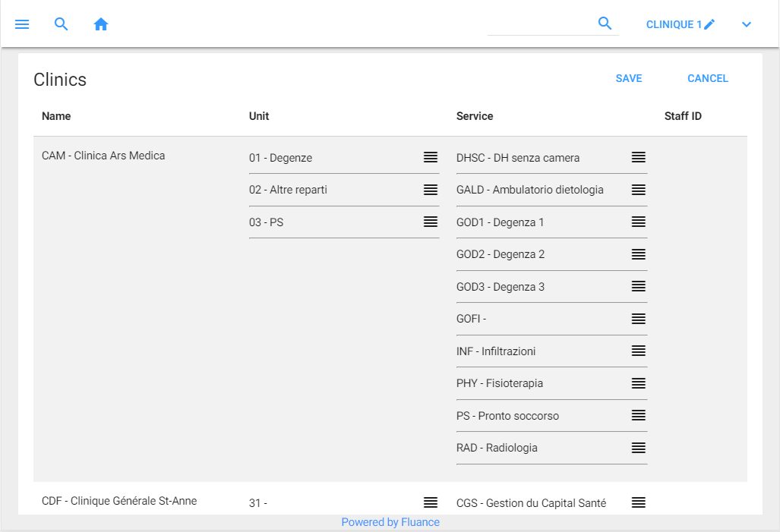This screenshot has height=532, width=780.
Task: Click the handle for INF - Infiltrazioni
Action: point(639,351)
